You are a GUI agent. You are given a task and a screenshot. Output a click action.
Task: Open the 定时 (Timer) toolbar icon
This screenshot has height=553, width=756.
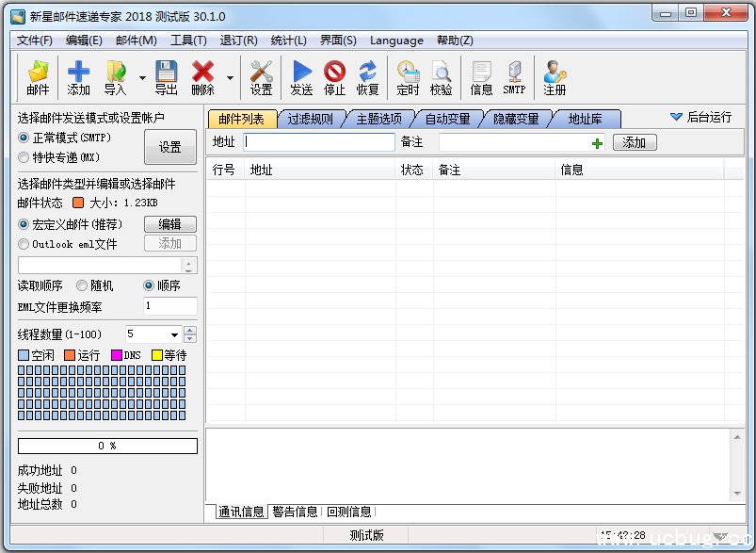tap(408, 77)
